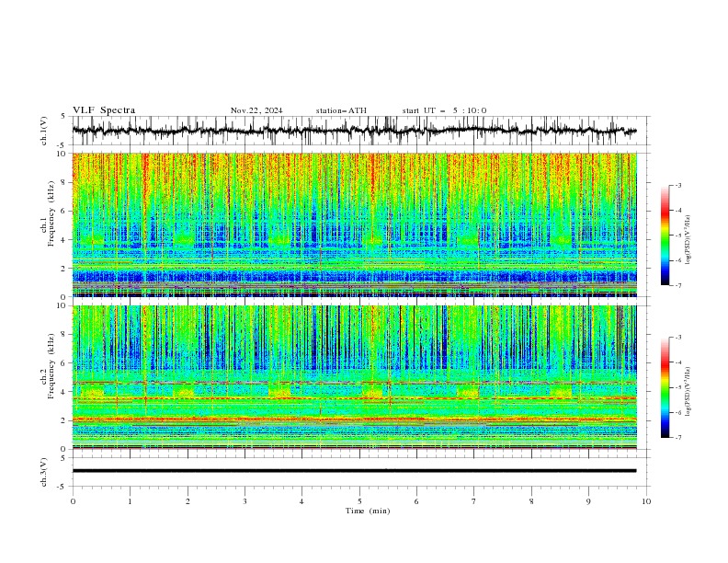Click the time axis tick label "0"

pos(73,501)
